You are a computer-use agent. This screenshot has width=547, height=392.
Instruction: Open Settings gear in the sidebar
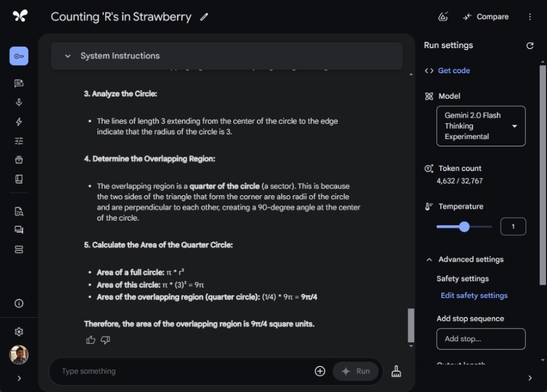pos(19,332)
